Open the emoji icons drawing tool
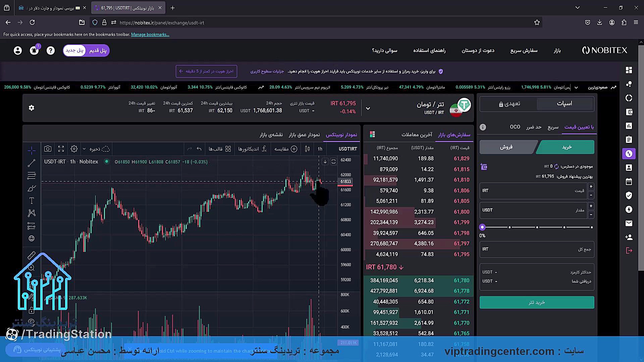 pyautogui.click(x=32, y=238)
